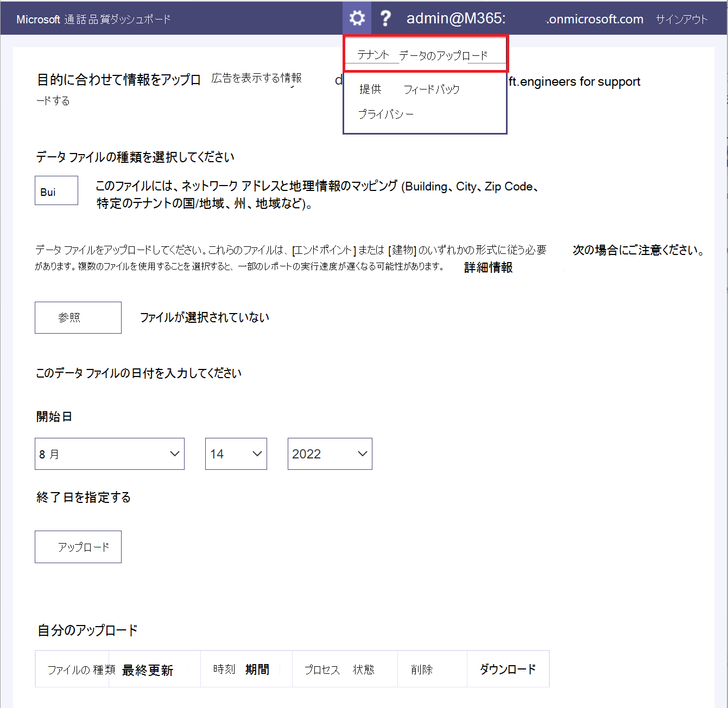
Task: Click the help question mark icon
Action: coord(385,18)
